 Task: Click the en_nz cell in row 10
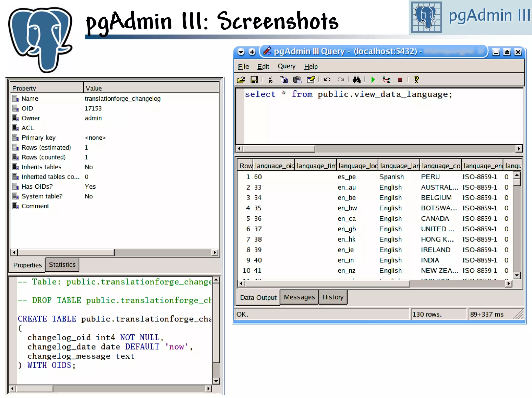tap(347, 271)
